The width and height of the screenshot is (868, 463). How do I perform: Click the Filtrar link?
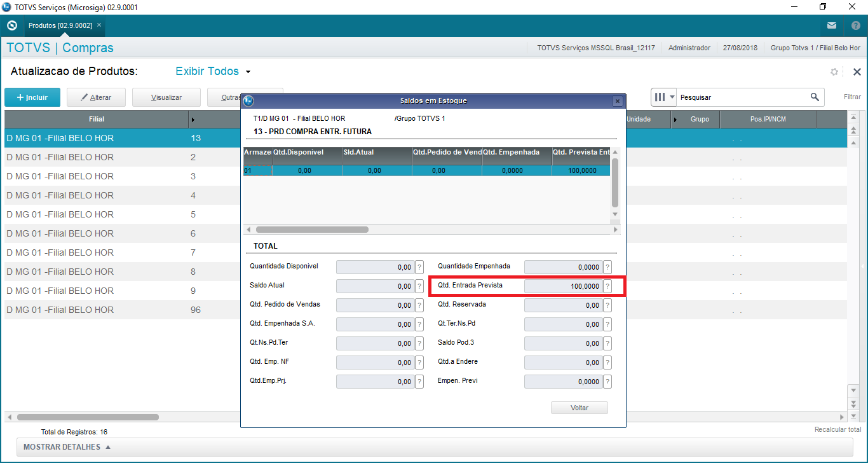click(x=852, y=97)
